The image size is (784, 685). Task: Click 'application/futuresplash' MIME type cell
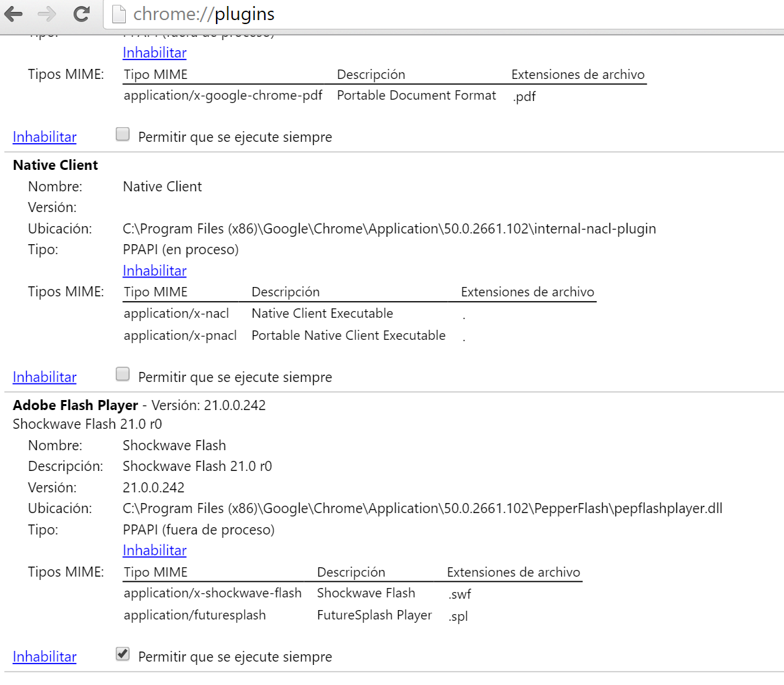195,615
